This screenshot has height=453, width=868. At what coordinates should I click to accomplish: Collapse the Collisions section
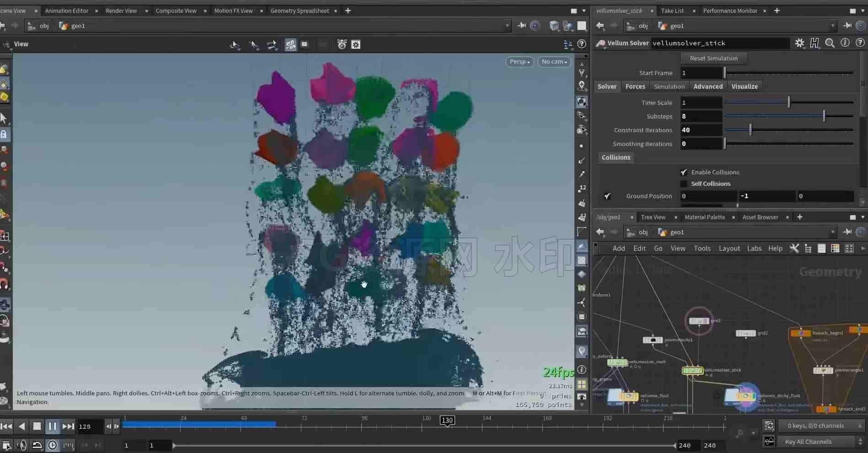click(x=616, y=157)
